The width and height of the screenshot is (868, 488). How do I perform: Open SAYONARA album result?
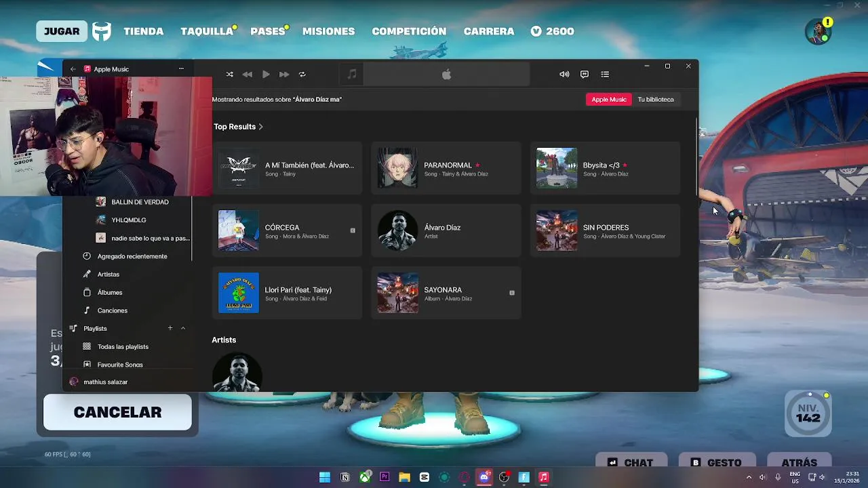click(x=446, y=293)
